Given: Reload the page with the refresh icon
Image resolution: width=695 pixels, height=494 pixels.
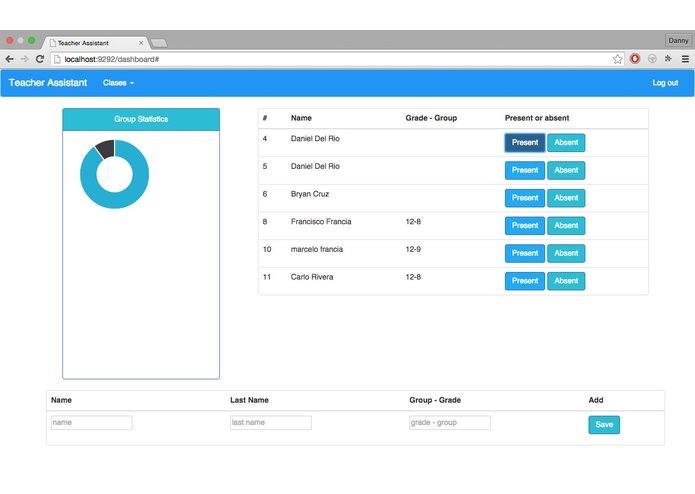Looking at the screenshot, I should point(40,59).
